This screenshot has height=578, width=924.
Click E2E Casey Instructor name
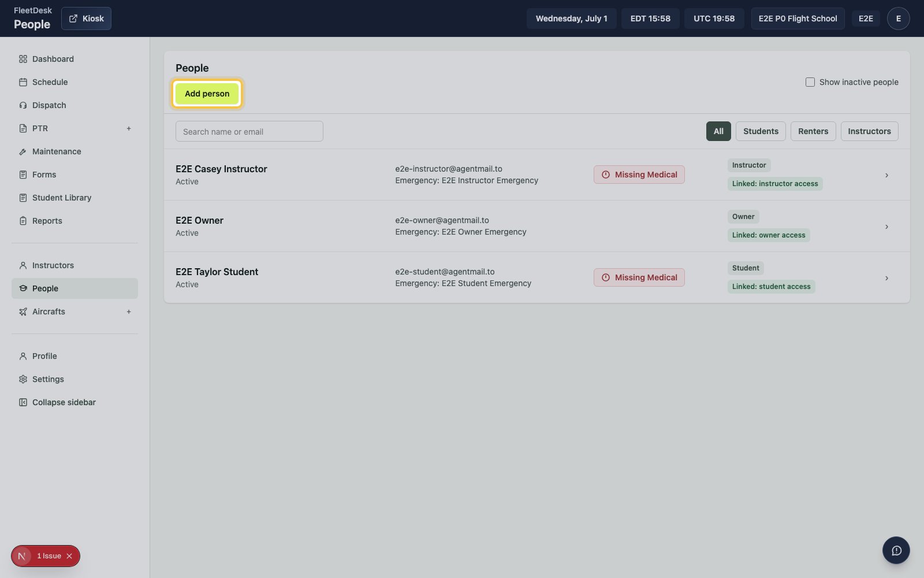coord(221,169)
